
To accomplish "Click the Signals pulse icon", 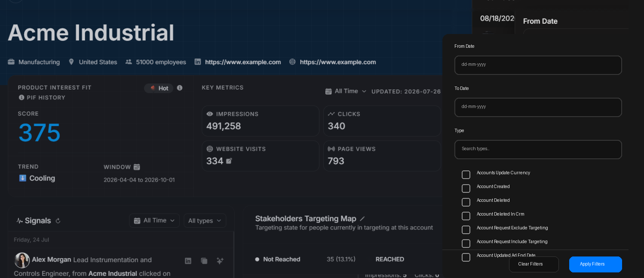I will [x=20, y=221].
